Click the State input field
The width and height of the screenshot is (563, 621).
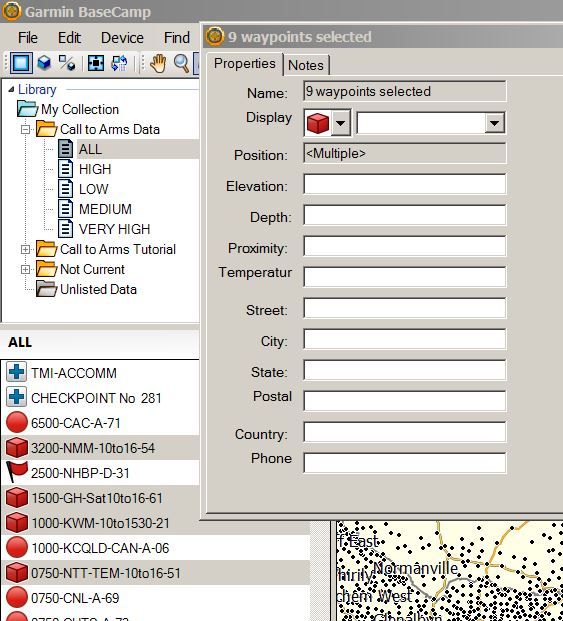click(x=405, y=370)
